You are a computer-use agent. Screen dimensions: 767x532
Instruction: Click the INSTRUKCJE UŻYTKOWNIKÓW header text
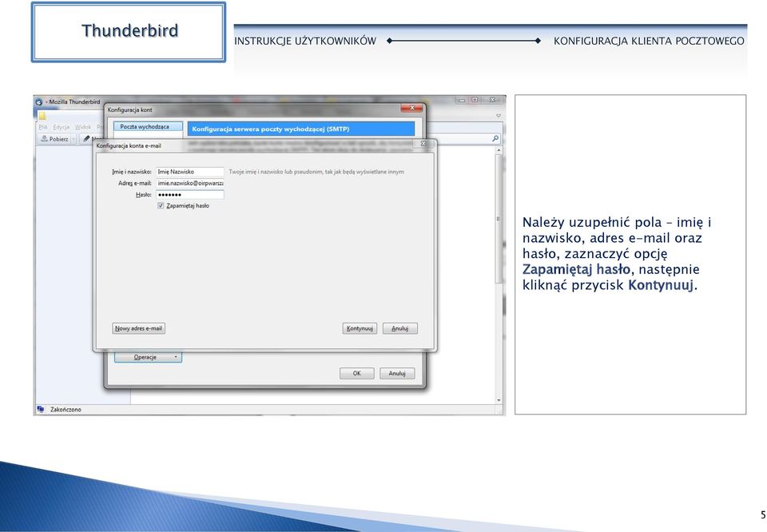(x=305, y=41)
